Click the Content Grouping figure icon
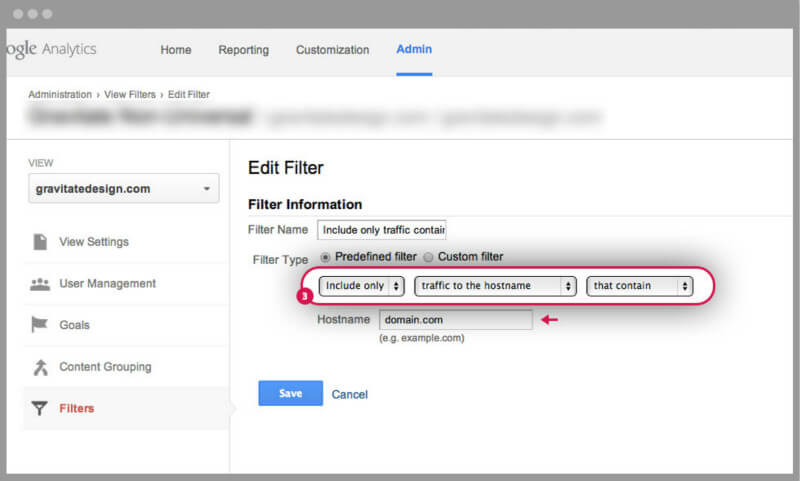This screenshot has width=800, height=481. pos(40,367)
